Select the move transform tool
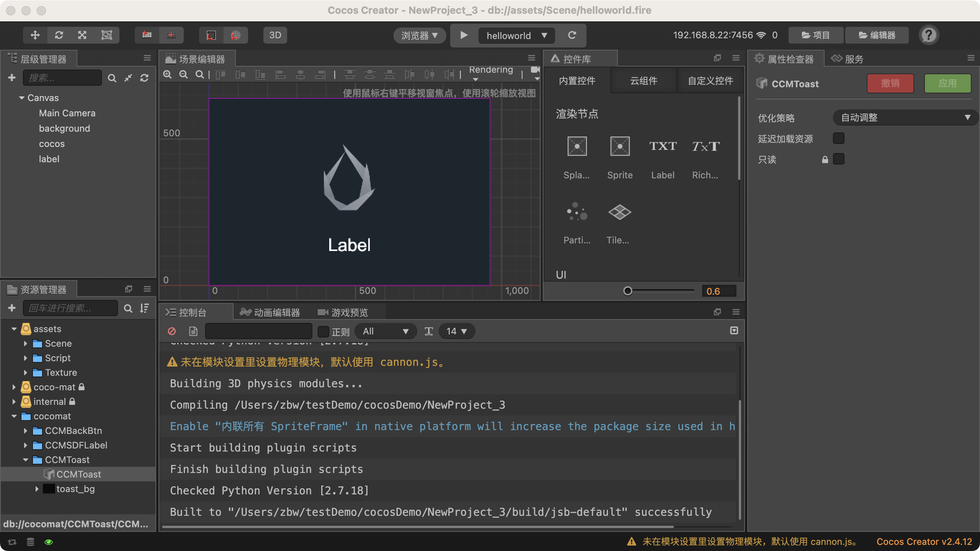Image resolution: width=980 pixels, height=551 pixels. click(x=35, y=35)
